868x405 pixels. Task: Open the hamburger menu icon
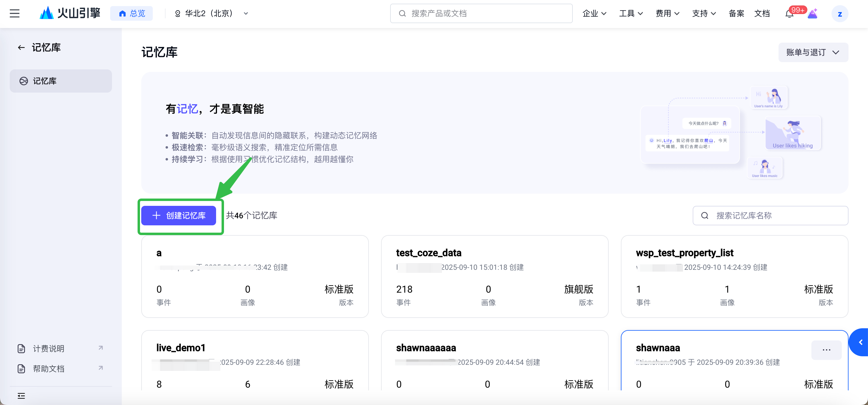point(15,13)
